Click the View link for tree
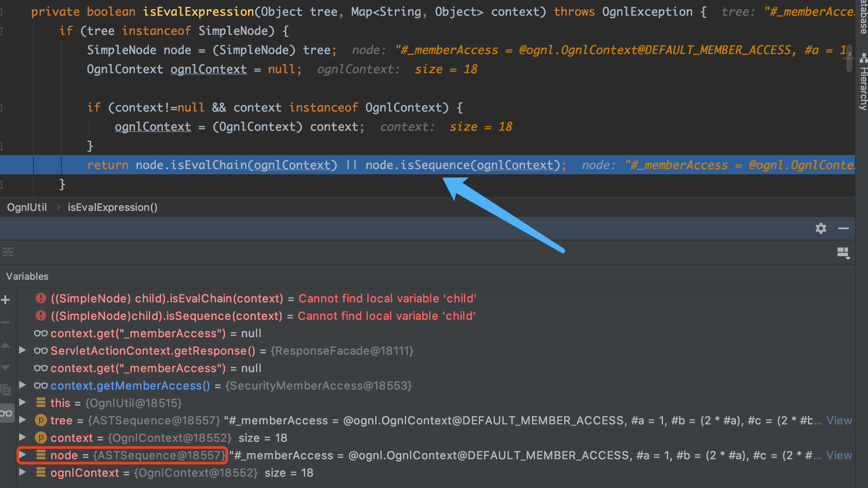The image size is (868, 488). pyautogui.click(x=839, y=420)
